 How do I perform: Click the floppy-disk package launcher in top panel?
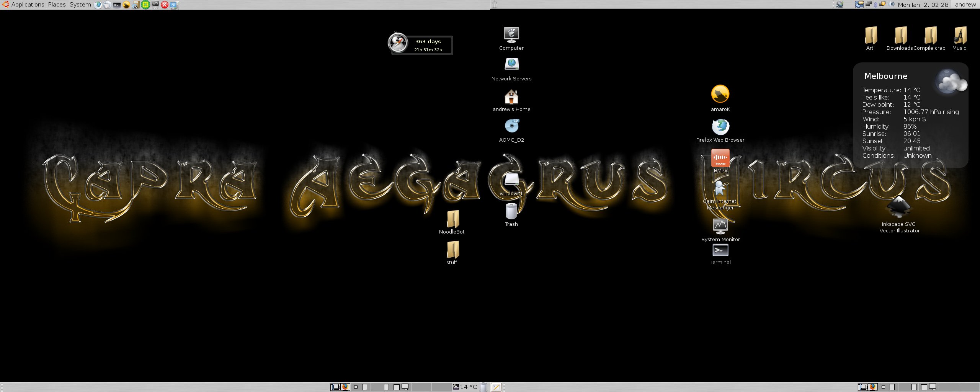(136, 5)
